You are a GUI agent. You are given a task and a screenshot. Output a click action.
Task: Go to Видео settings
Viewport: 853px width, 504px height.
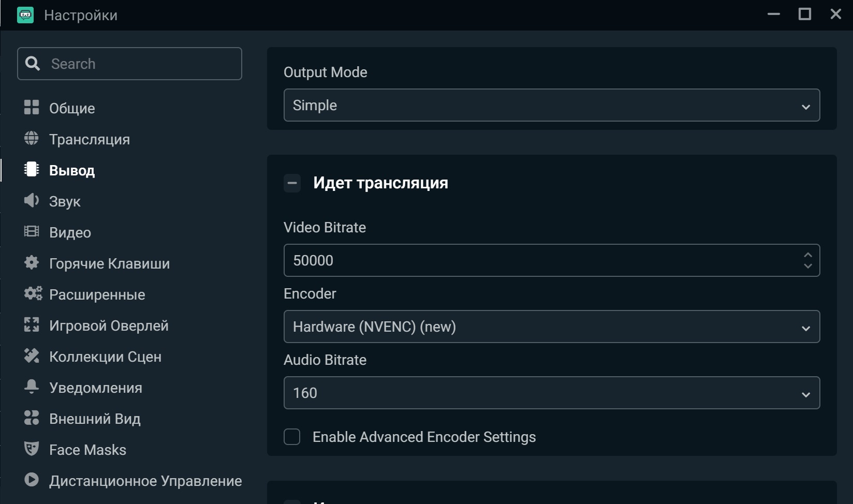pyautogui.click(x=70, y=233)
